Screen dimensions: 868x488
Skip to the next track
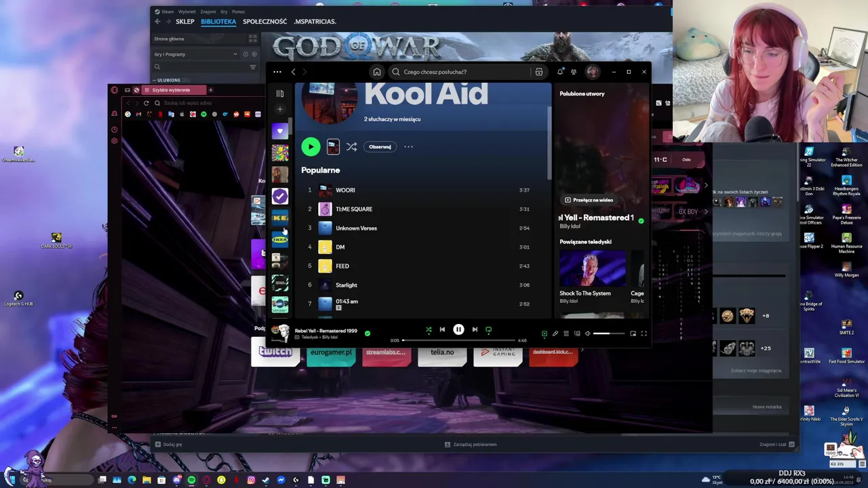pos(475,330)
